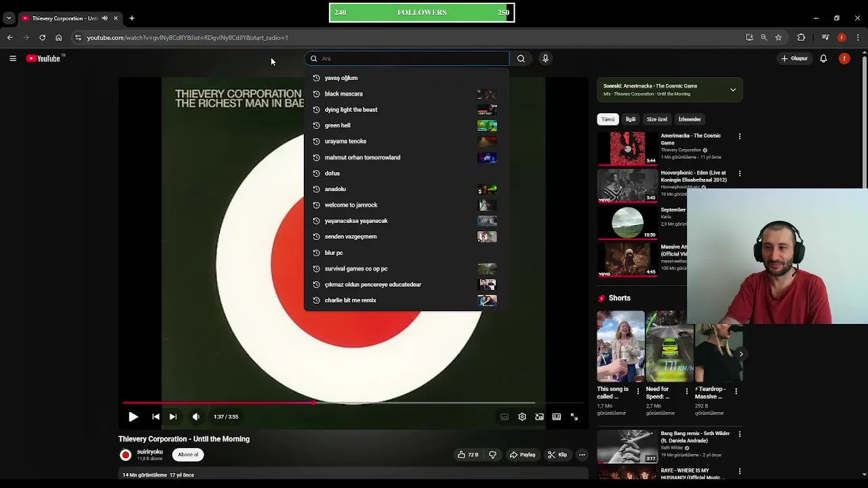Select the Size özel filter chip
Image resolution: width=868 pixels, height=488 pixels.
(x=656, y=119)
